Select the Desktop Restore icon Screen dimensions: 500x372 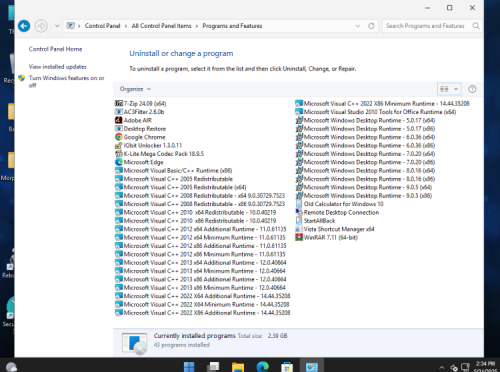point(119,128)
